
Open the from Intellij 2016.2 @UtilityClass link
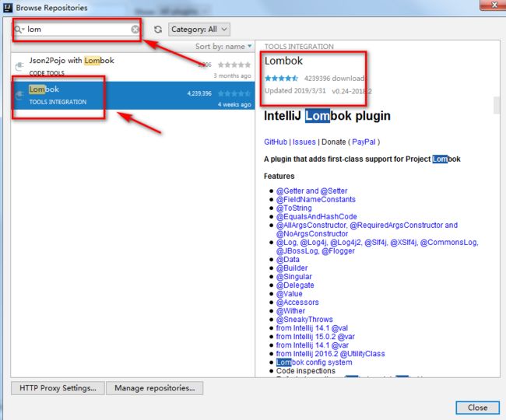point(330,354)
